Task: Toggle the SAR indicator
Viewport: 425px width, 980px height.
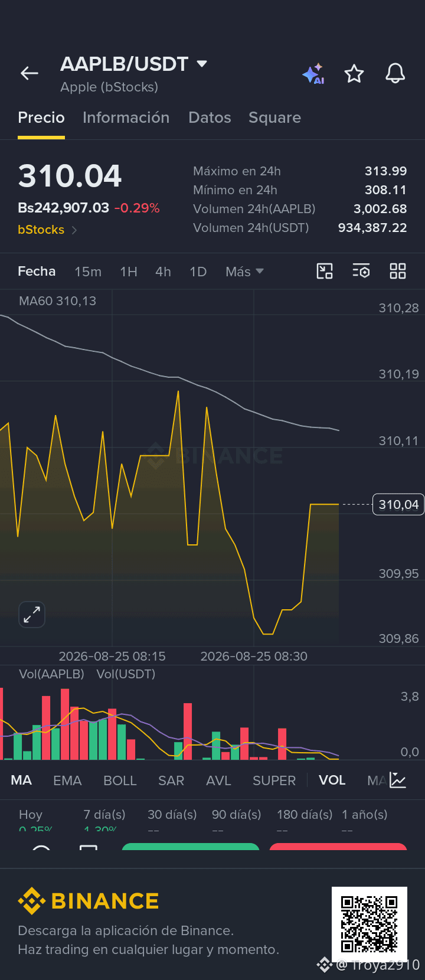Action: [x=171, y=780]
